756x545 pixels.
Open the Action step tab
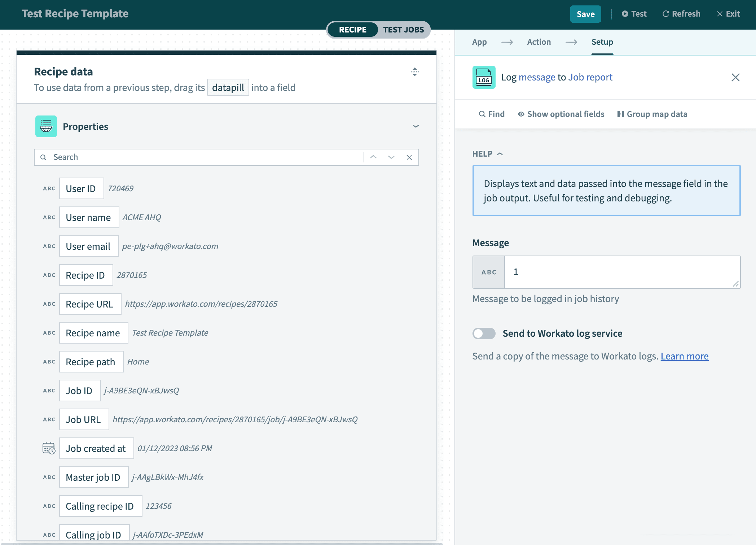[x=539, y=42]
